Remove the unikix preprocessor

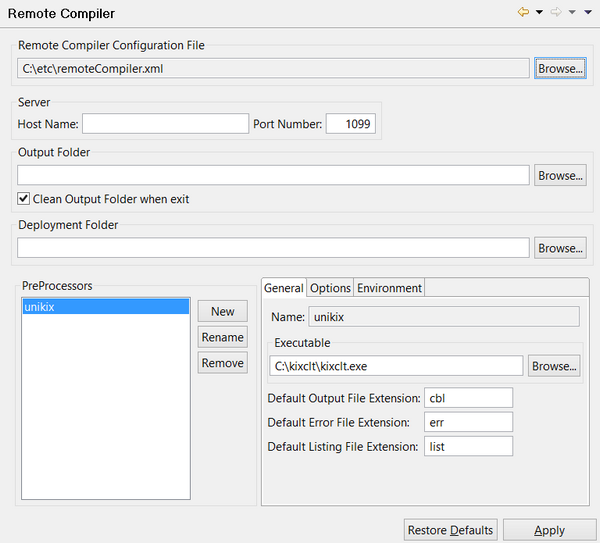[222, 363]
